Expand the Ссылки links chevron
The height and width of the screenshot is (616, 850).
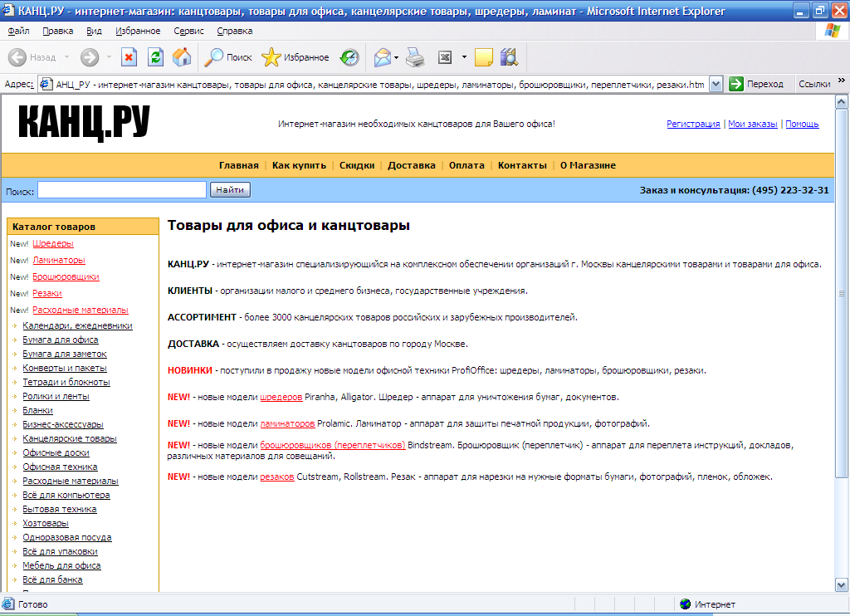point(842,81)
